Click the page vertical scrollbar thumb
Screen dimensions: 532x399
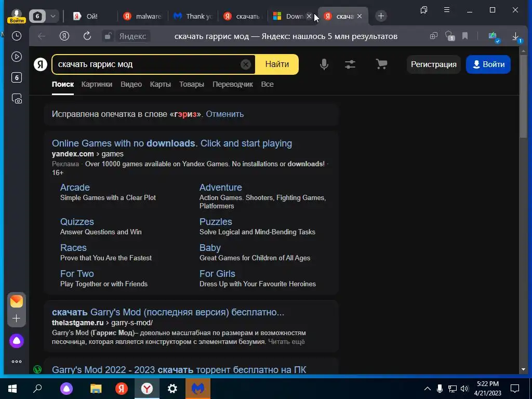tap(523, 96)
